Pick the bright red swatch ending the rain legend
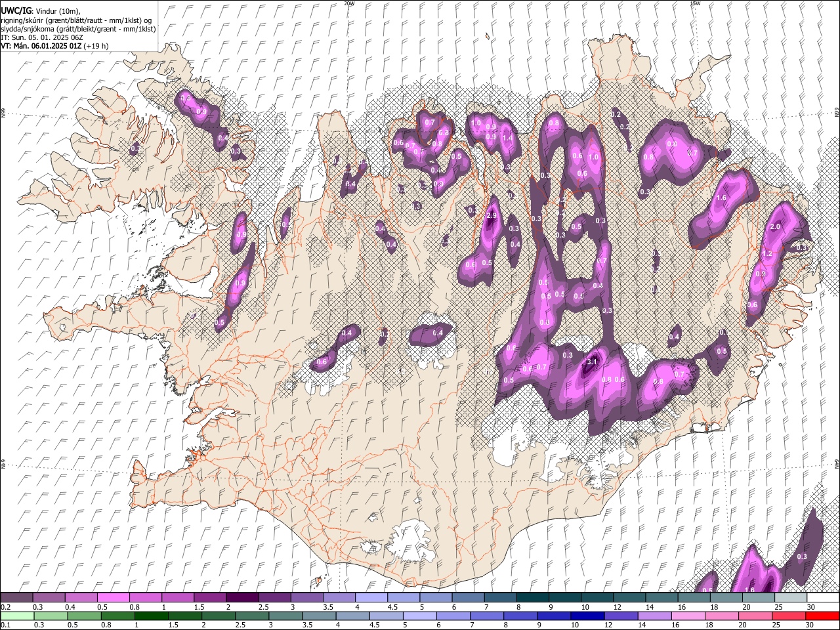 (823, 616)
